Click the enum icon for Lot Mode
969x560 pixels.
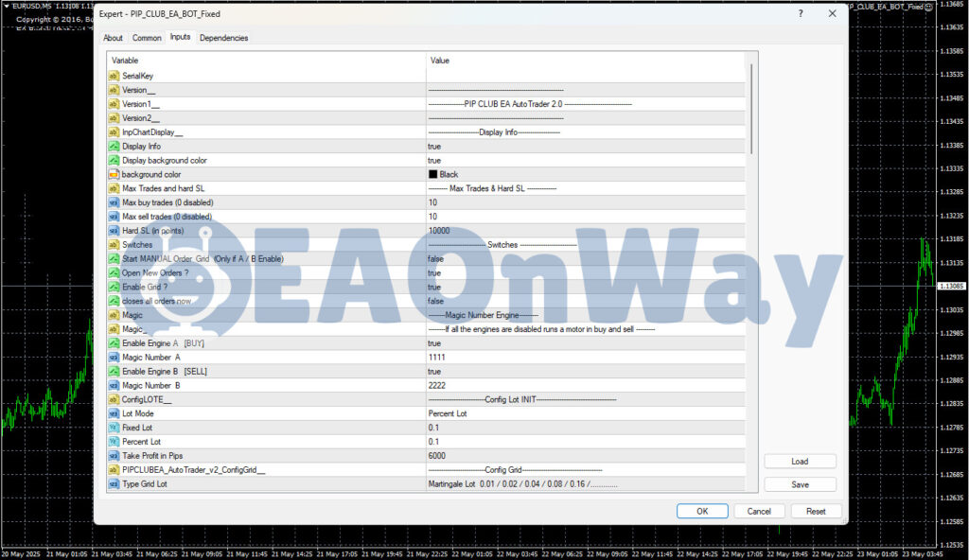coord(114,413)
